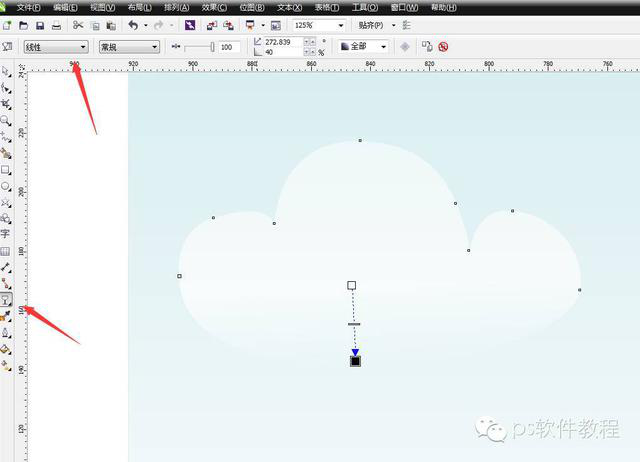
Task: Click the midpoint value field 100
Action: tap(229, 47)
